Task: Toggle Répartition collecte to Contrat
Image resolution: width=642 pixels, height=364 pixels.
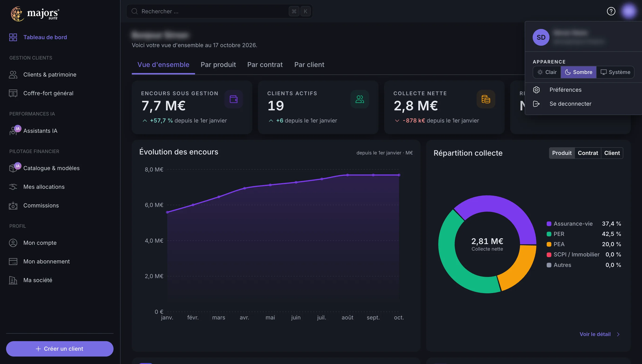Action: point(588,153)
